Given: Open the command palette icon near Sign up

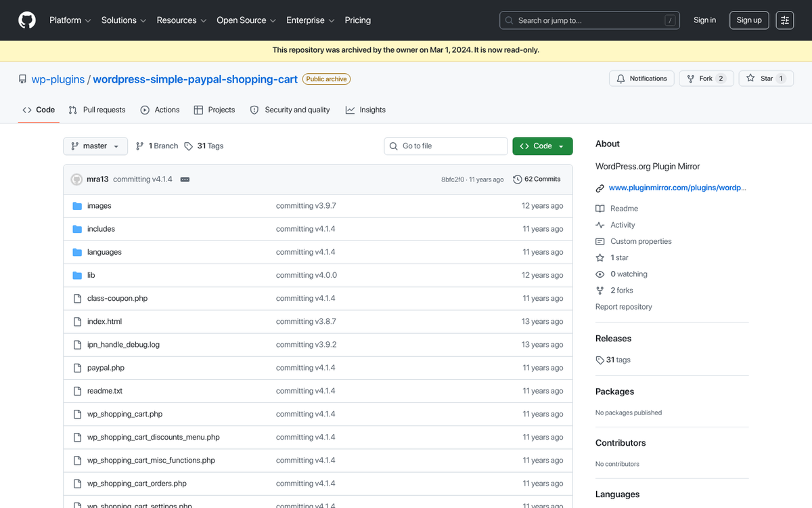Looking at the screenshot, I should [x=785, y=20].
